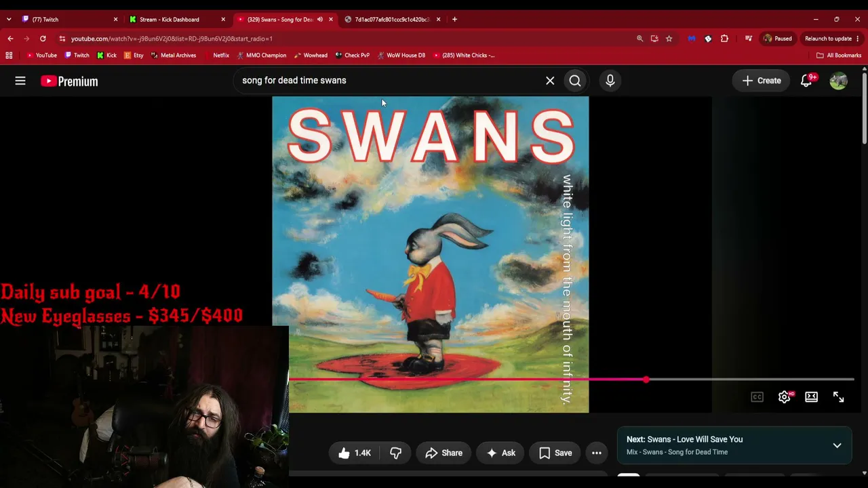Expand the Next: Swans mix panel
The image size is (868, 488).
click(837, 445)
